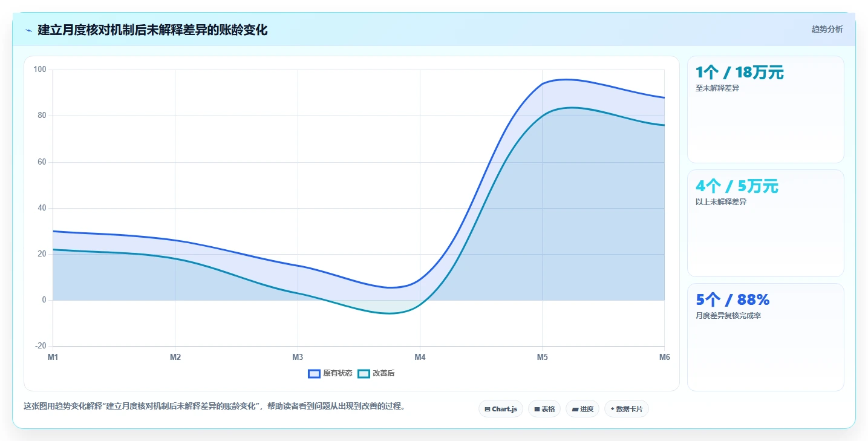Click the 100 y-axis tick label

click(40, 70)
